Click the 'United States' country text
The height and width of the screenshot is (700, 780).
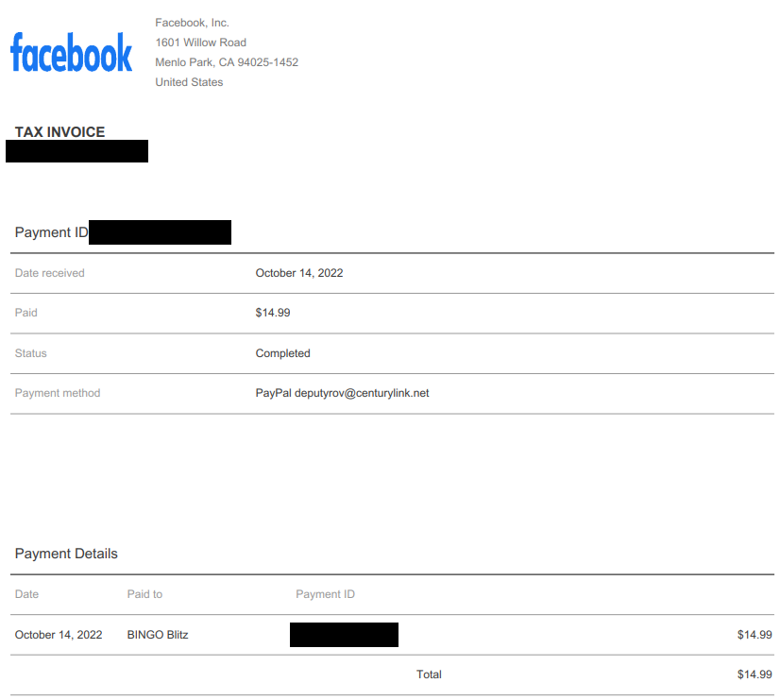pos(189,82)
